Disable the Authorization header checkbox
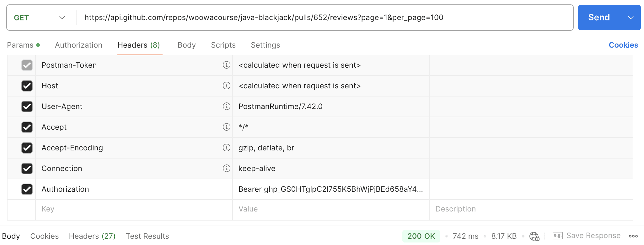 click(27, 189)
